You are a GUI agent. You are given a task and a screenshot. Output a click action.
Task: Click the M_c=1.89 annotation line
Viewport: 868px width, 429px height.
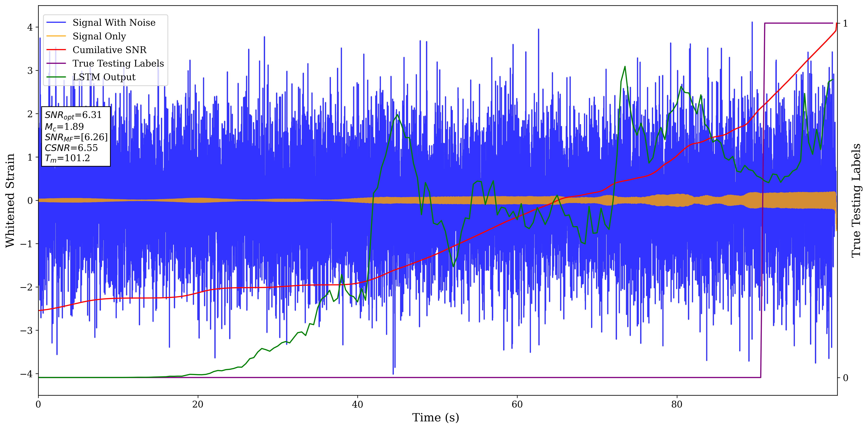[x=64, y=127]
